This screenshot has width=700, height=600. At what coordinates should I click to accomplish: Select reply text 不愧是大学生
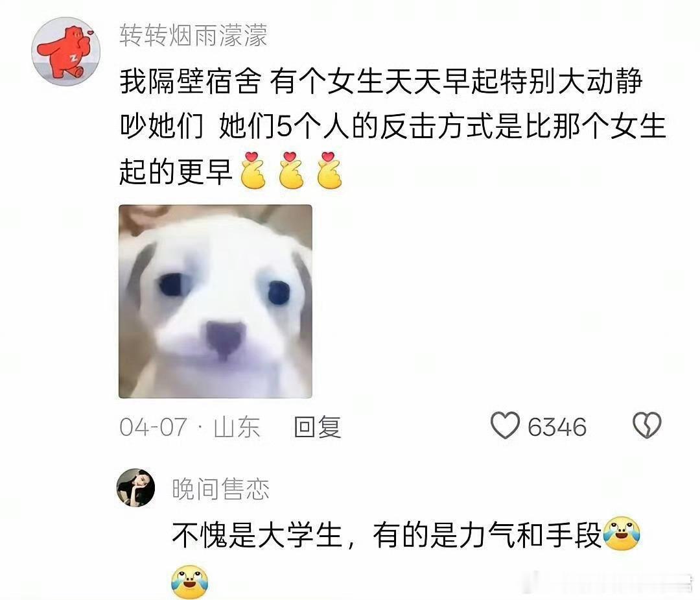257,534
